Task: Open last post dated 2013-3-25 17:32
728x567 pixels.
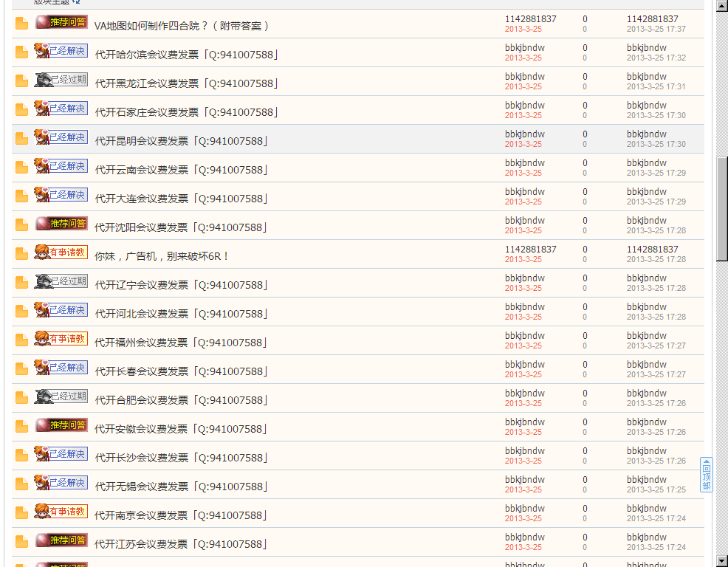Action: (x=656, y=58)
